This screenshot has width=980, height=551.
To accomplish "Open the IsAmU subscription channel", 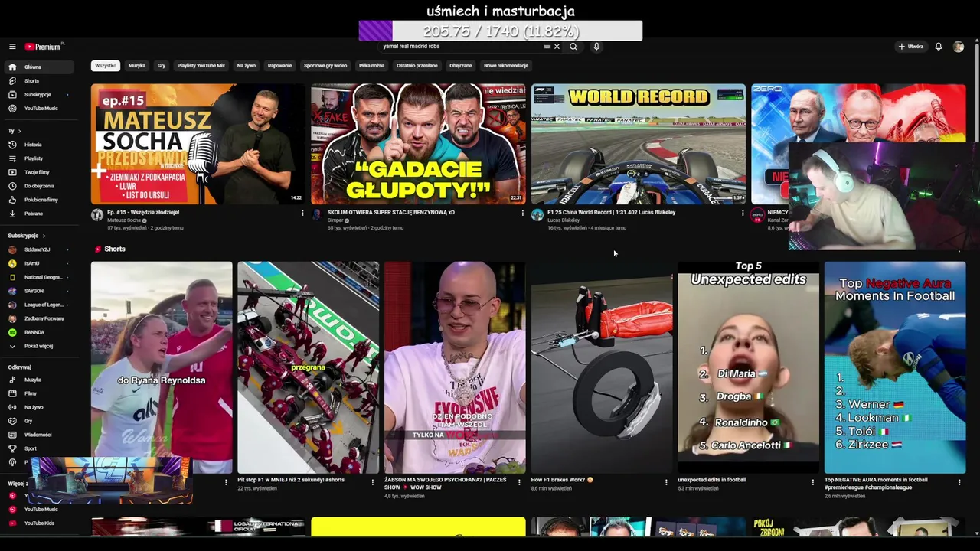I will (38, 263).
